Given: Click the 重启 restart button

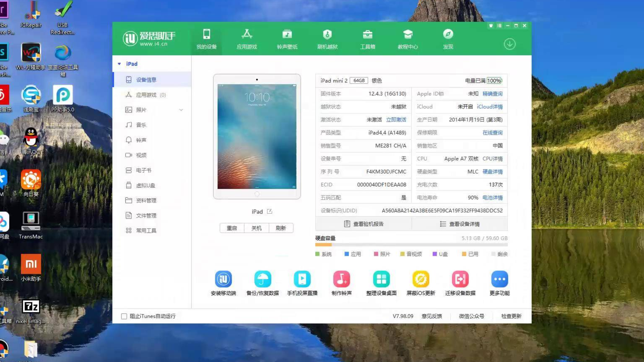Looking at the screenshot, I should point(232,228).
